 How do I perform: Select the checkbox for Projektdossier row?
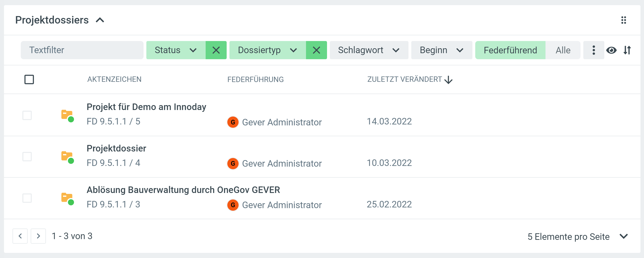[27, 157]
